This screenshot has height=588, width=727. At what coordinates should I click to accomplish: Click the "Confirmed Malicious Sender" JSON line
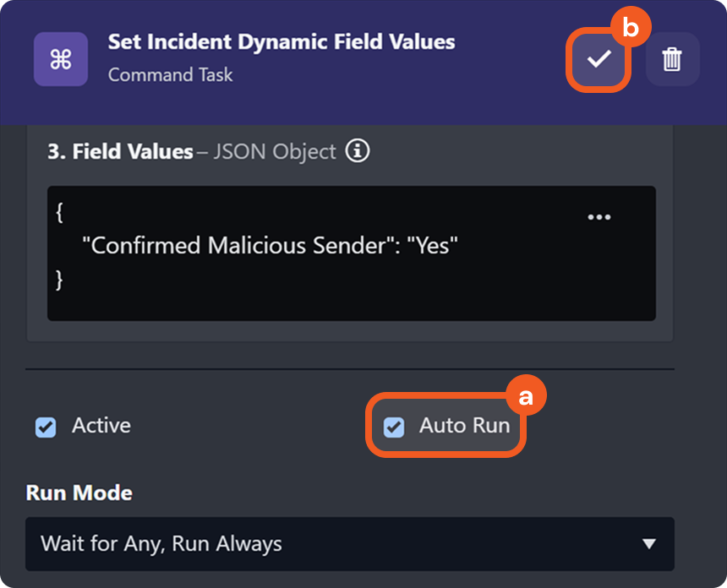(270, 246)
